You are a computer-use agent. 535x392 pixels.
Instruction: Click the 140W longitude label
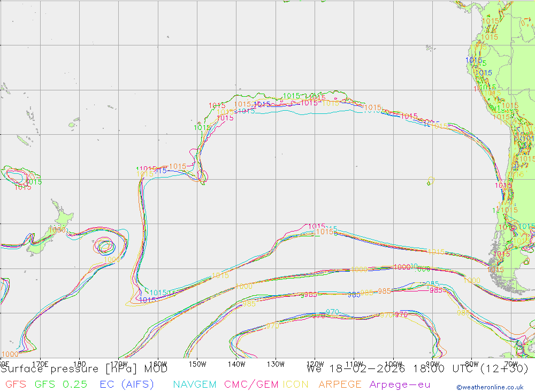(x=236, y=364)
